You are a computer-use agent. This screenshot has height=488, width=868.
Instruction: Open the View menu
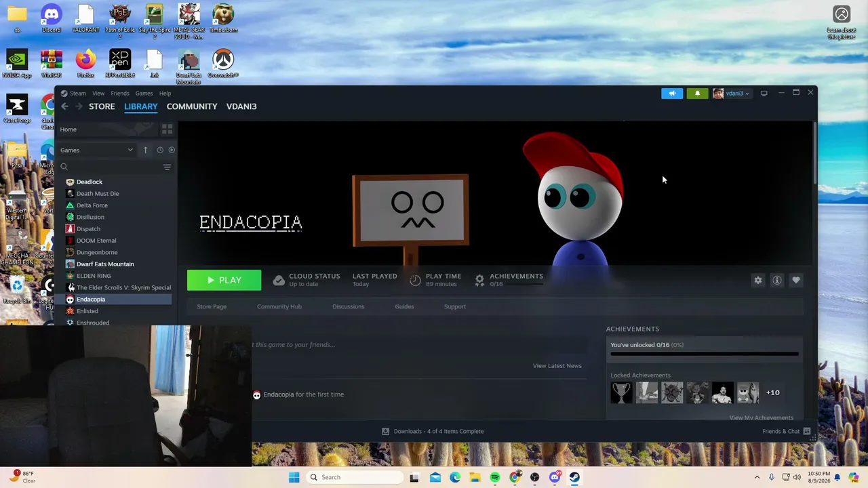98,94
